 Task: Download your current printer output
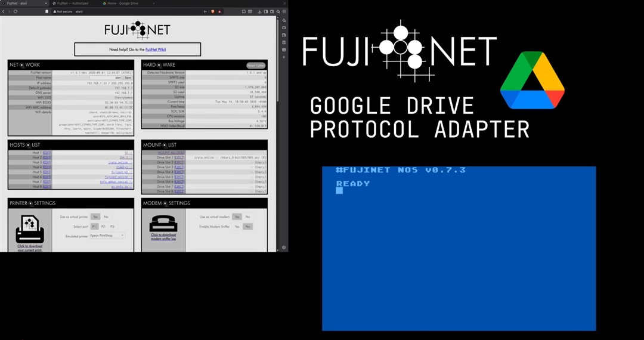pyautogui.click(x=30, y=248)
